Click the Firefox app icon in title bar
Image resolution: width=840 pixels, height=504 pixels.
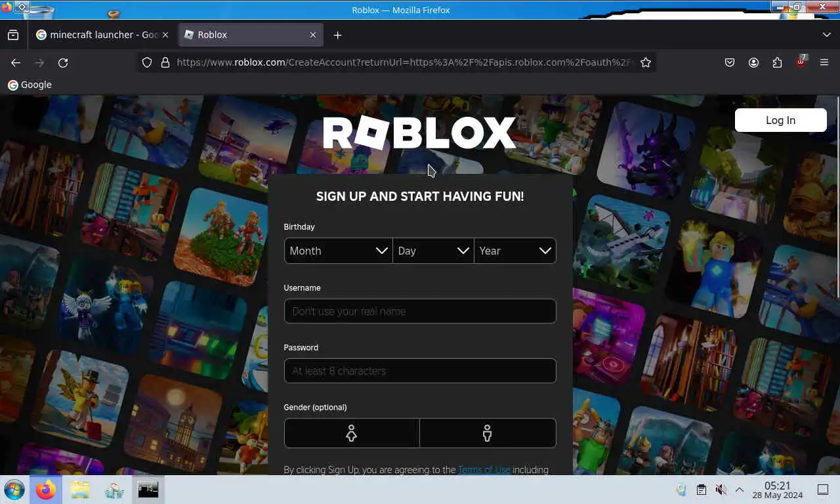tap(6, 7)
